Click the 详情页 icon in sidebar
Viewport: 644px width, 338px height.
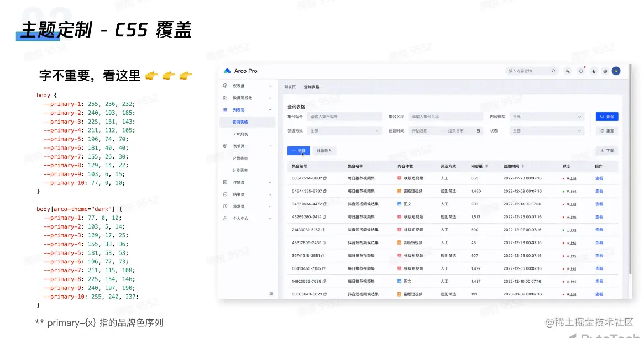pos(225,182)
